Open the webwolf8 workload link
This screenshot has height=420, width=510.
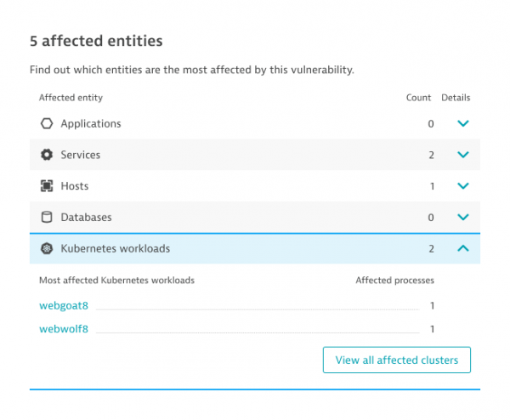64,329
